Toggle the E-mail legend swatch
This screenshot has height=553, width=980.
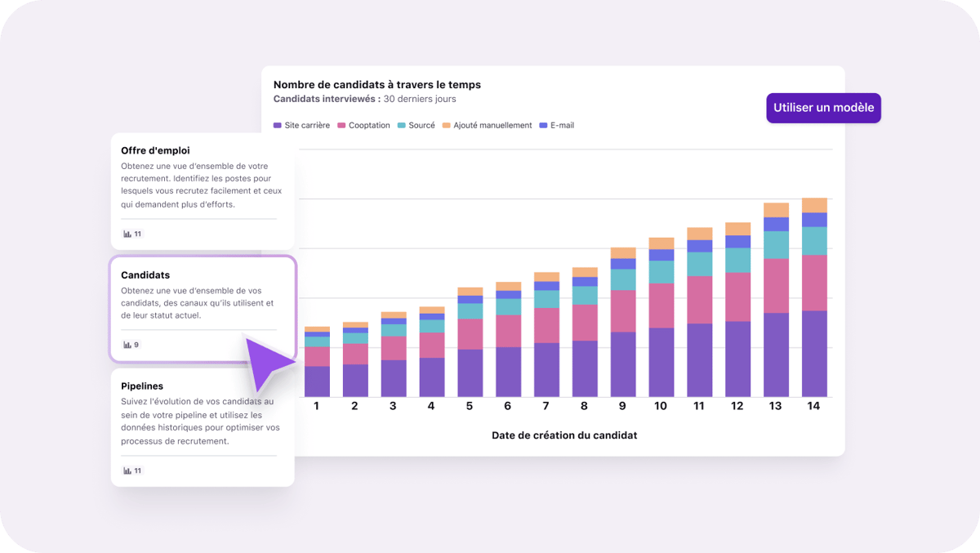(543, 126)
